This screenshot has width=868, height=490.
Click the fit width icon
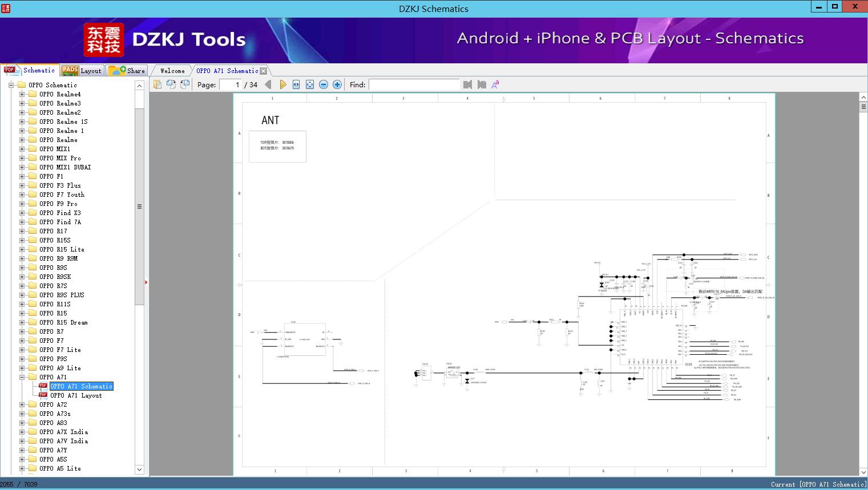pos(296,84)
